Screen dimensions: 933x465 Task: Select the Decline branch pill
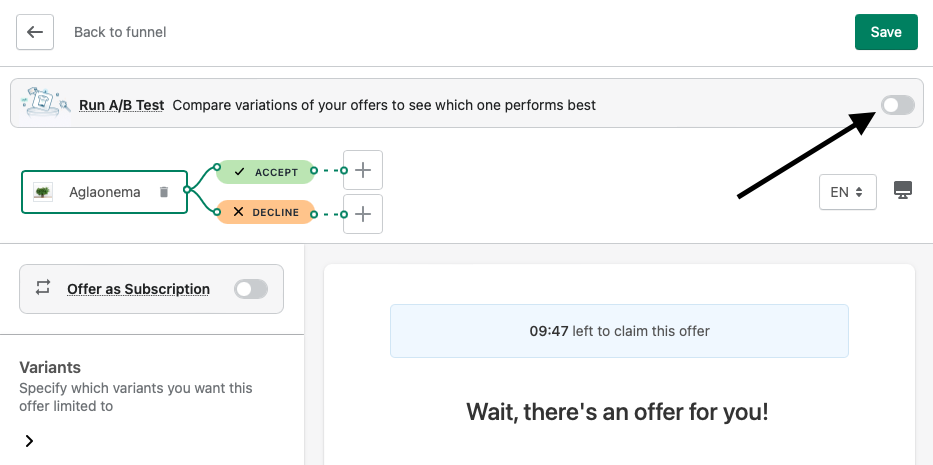pyautogui.click(x=265, y=212)
